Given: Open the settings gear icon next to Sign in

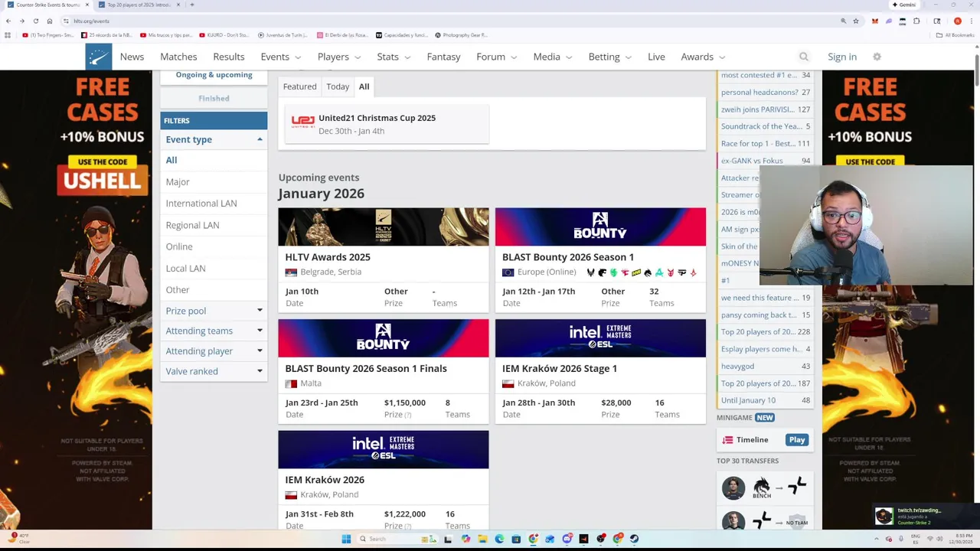Looking at the screenshot, I should [x=877, y=57].
